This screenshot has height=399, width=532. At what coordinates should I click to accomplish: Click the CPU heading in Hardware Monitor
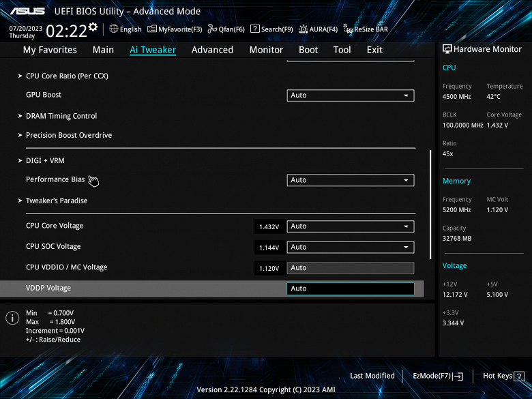tap(449, 68)
